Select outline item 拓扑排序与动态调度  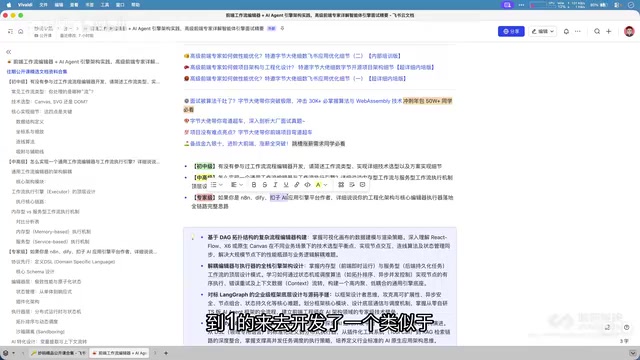[37, 322]
